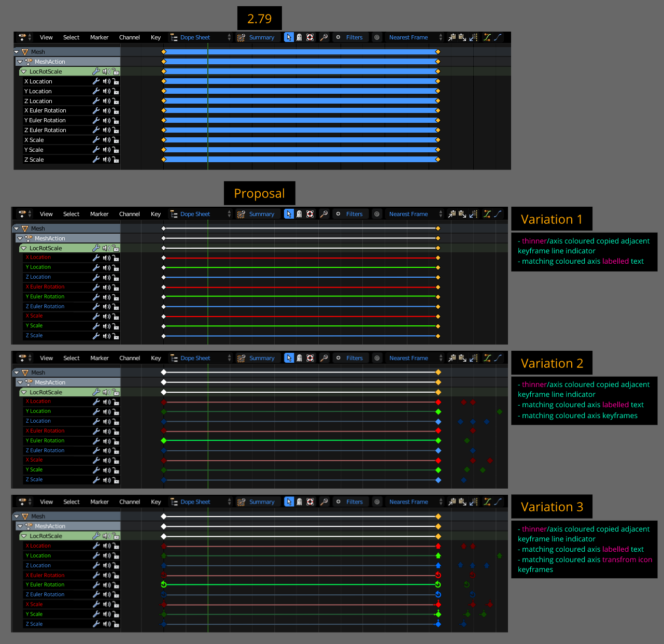Click Copy Keyframes icon in 2.79 header
This screenshot has width=664, height=644.
452,37
